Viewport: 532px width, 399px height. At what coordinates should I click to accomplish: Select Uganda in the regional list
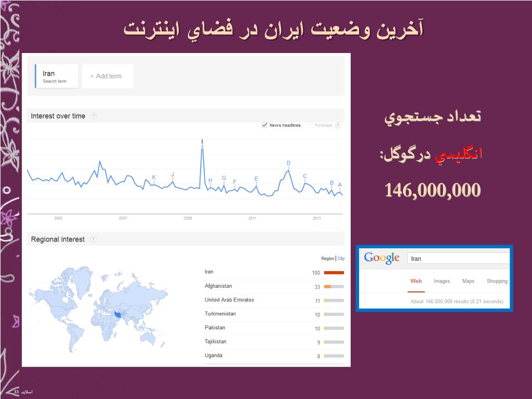(x=214, y=355)
